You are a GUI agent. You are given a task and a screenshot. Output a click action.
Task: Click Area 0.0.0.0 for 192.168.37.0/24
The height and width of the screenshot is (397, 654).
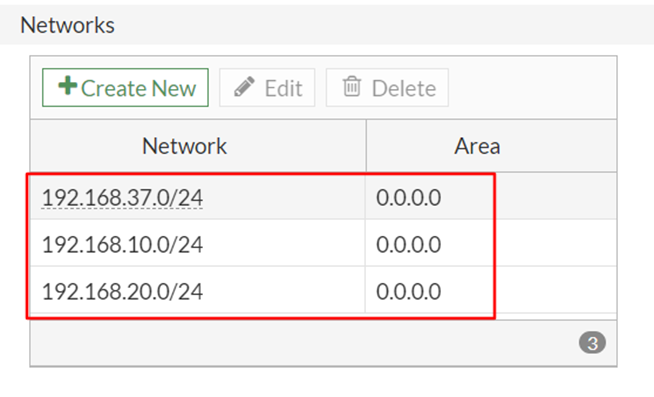click(408, 197)
